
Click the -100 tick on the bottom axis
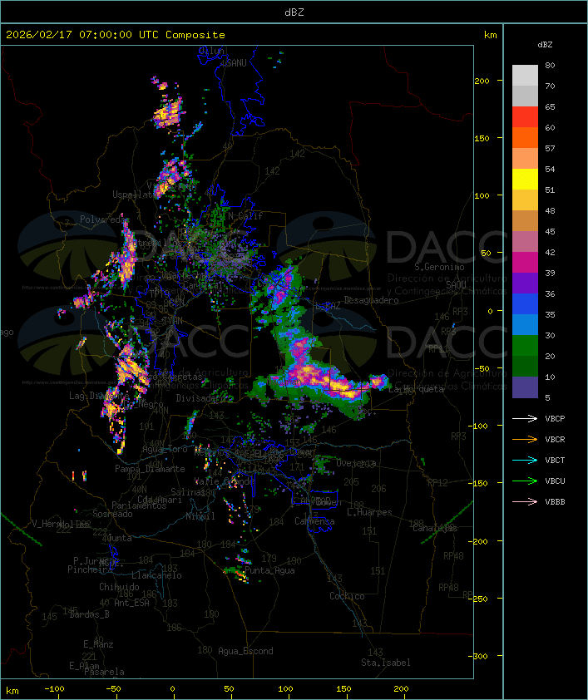pos(54,689)
